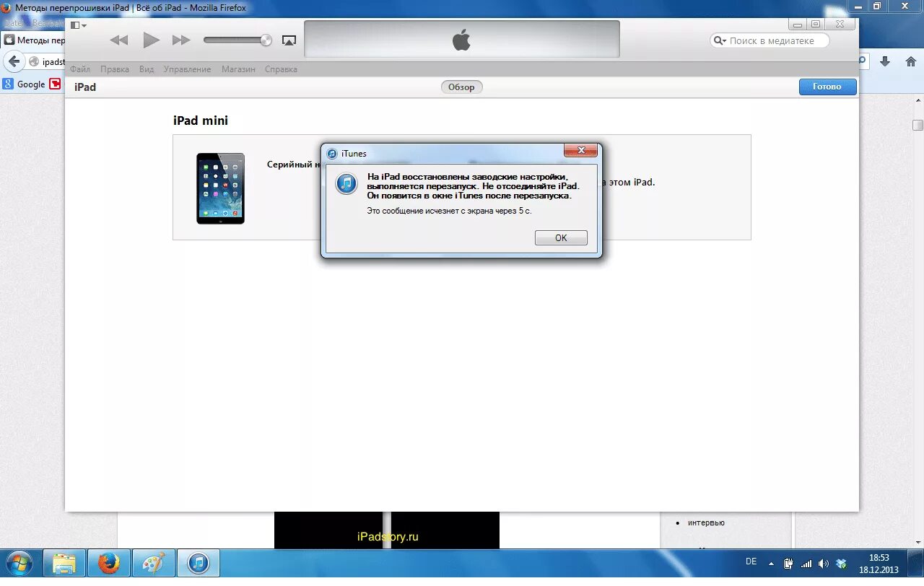The width and height of the screenshot is (924, 586).
Task: Open the Вид menu
Action: click(x=147, y=69)
